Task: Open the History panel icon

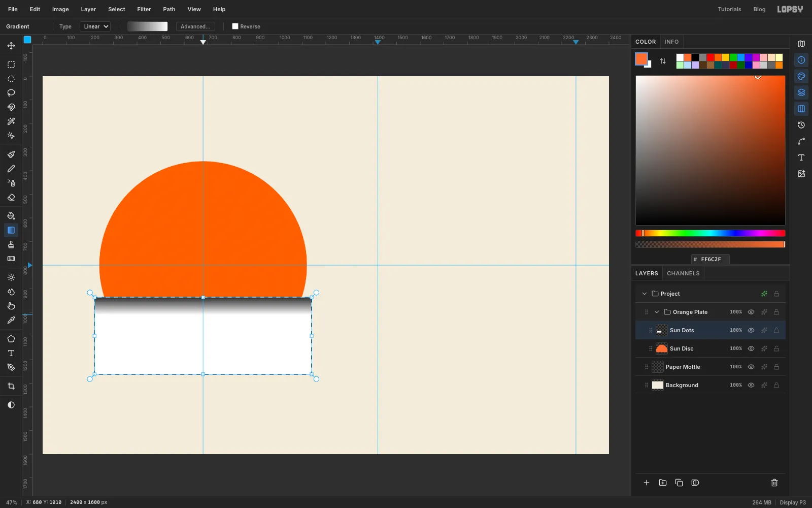Action: (801, 125)
